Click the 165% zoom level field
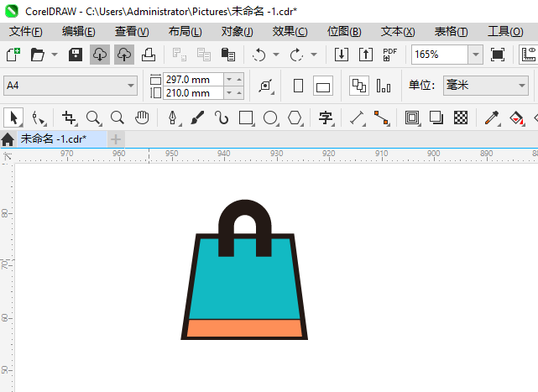This screenshot has width=538, height=392. pyautogui.click(x=440, y=55)
